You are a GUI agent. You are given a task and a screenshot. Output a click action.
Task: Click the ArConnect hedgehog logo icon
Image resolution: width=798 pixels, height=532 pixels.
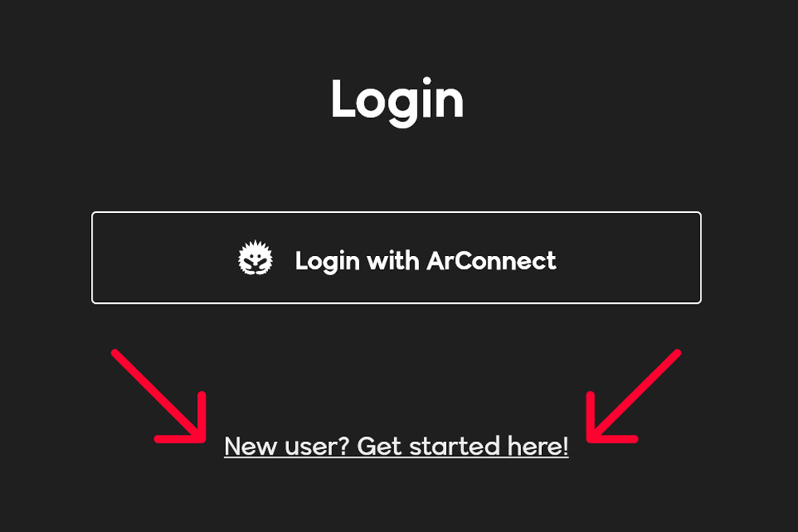tap(255, 258)
